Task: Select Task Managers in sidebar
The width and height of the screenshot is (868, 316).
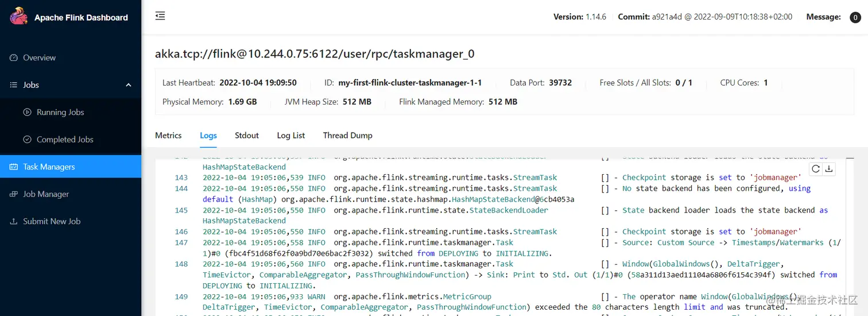Action: [x=71, y=167]
